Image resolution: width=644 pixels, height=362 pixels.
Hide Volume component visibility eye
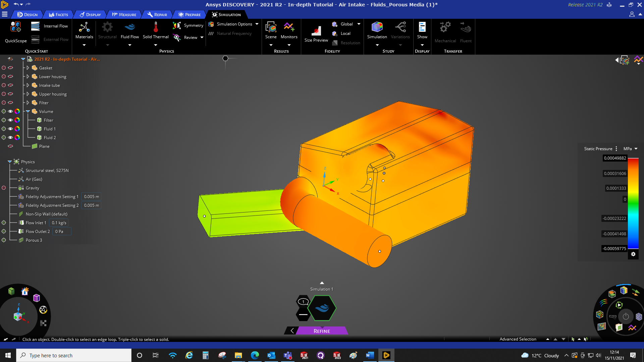10,111
